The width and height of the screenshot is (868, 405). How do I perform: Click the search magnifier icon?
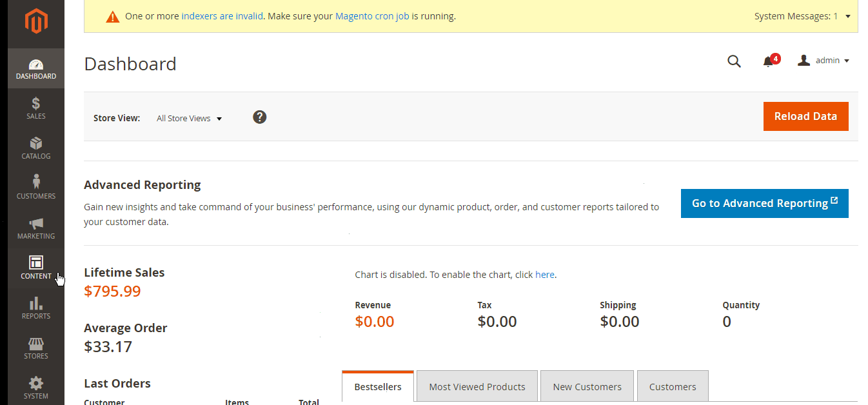click(x=734, y=61)
